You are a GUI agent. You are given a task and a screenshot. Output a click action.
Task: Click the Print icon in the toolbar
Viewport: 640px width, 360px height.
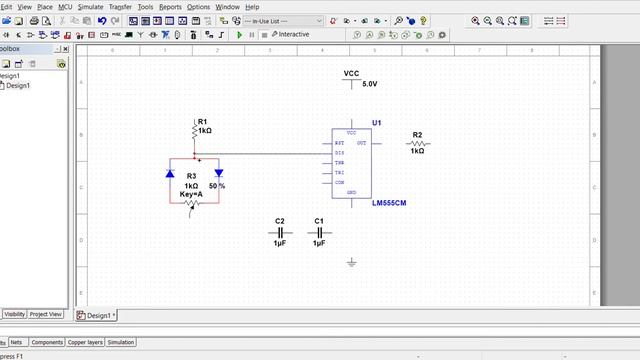point(34,21)
